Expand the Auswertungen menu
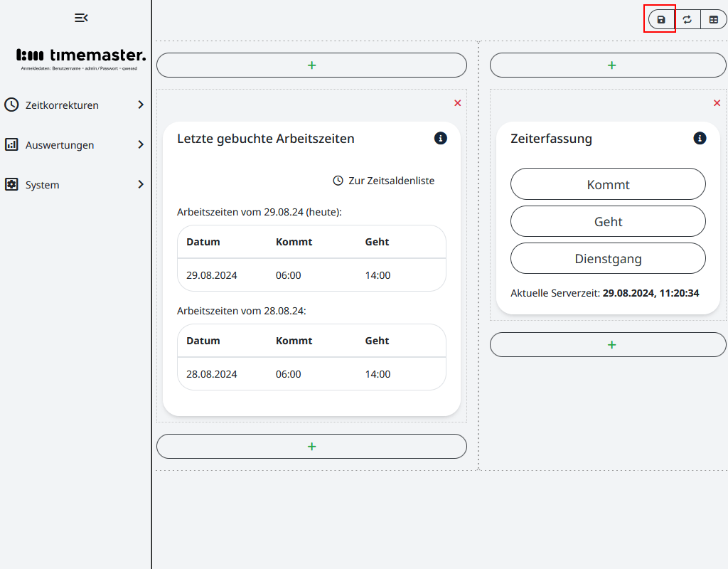 [x=141, y=144]
